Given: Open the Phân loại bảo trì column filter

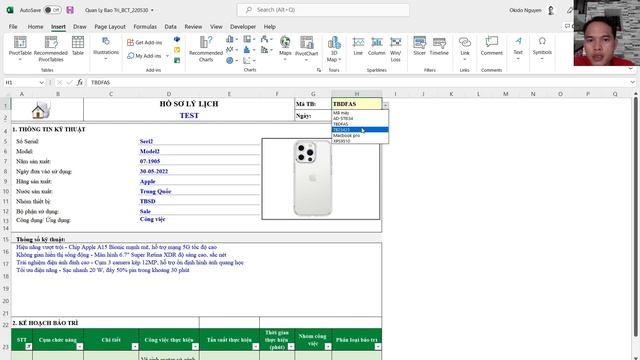Looking at the screenshot, I should [x=378, y=347].
